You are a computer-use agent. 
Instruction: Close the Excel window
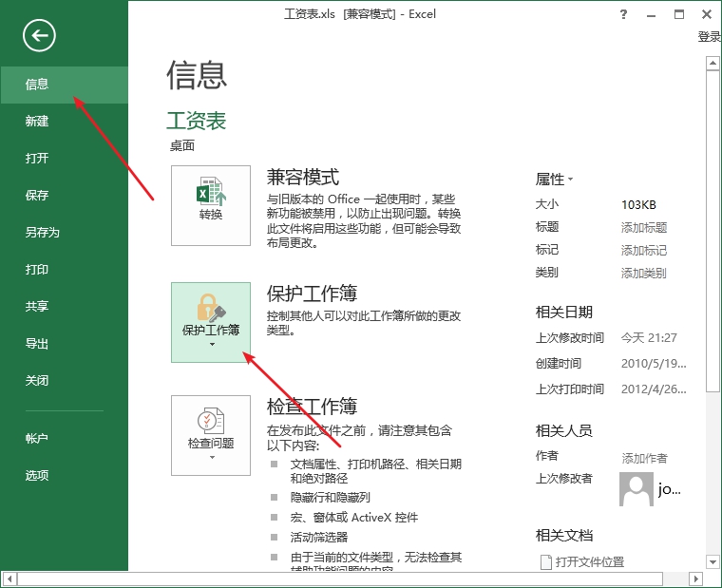tap(707, 14)
